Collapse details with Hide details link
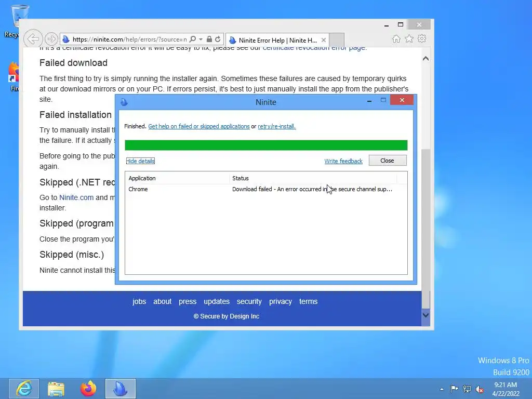 click(x=140, y=161)
